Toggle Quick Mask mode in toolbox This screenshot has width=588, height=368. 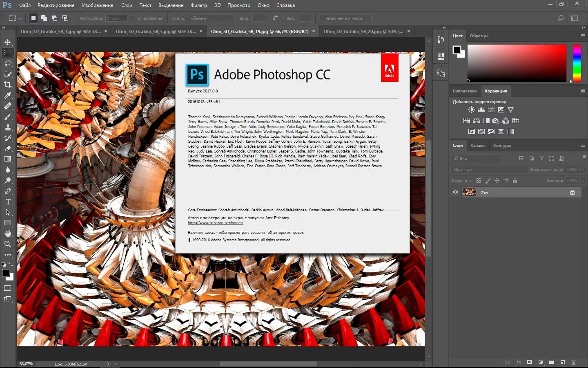click(8, 288)
